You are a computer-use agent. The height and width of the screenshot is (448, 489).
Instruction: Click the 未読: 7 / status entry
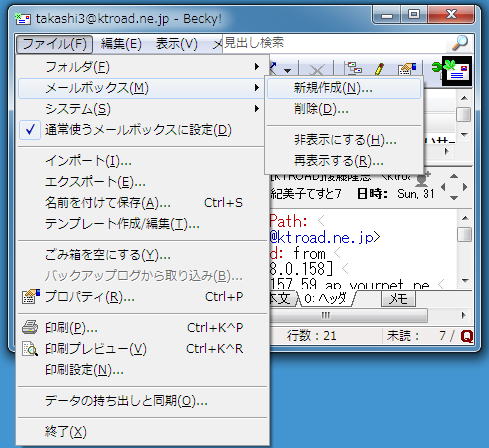pyautogui.click(x=420, y=336)
